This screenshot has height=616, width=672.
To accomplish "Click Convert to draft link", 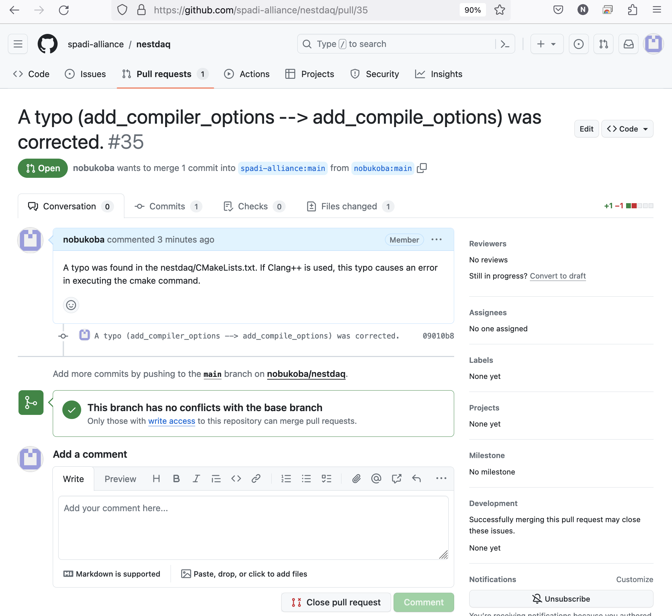I will (558, 276).
